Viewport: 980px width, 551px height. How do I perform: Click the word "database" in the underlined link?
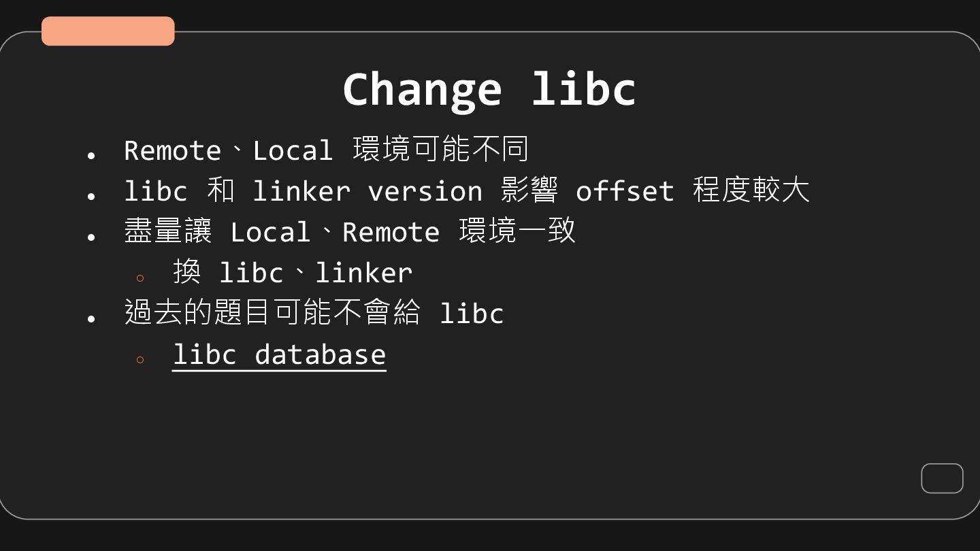tap(320, 355)
